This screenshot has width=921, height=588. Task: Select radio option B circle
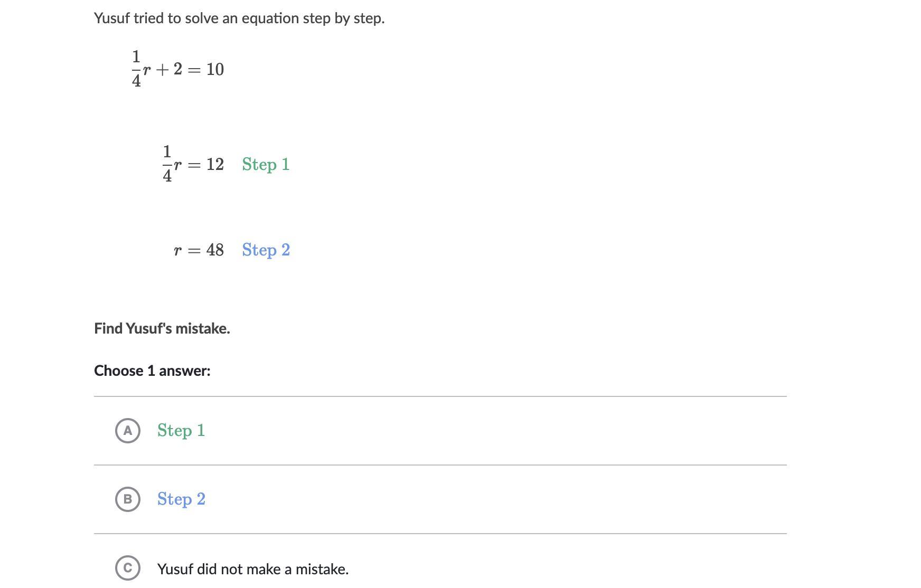point(127,499)
